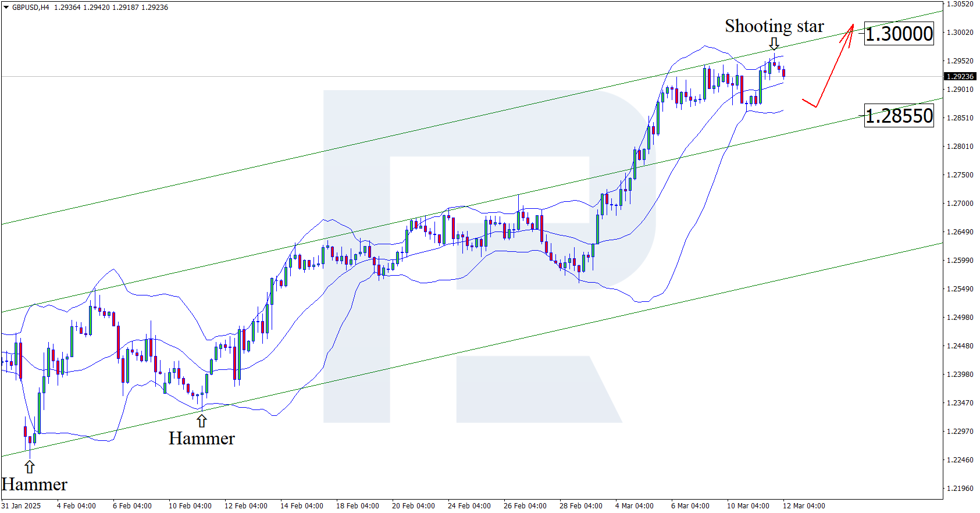This screenshot has width=980, height=513.
Task: Click the Hammer label near 10 Feb
Action: point(202,438)
